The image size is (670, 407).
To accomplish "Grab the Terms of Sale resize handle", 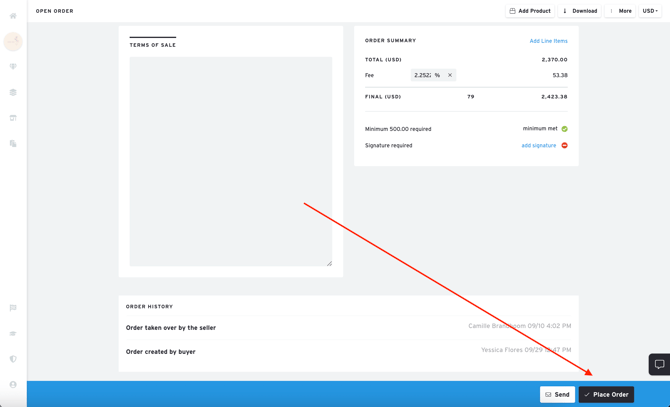I will (329, 263).
